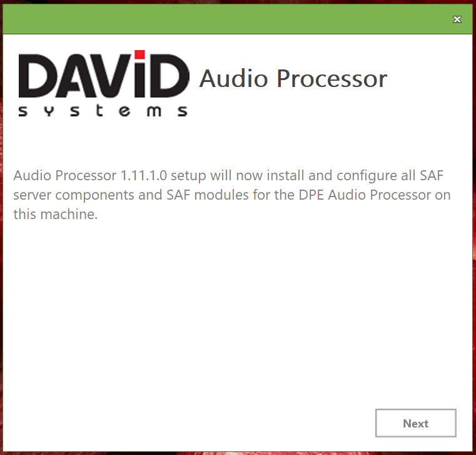Click the word "systems" in the logo

pyautogui.click(x=103, y=111)
